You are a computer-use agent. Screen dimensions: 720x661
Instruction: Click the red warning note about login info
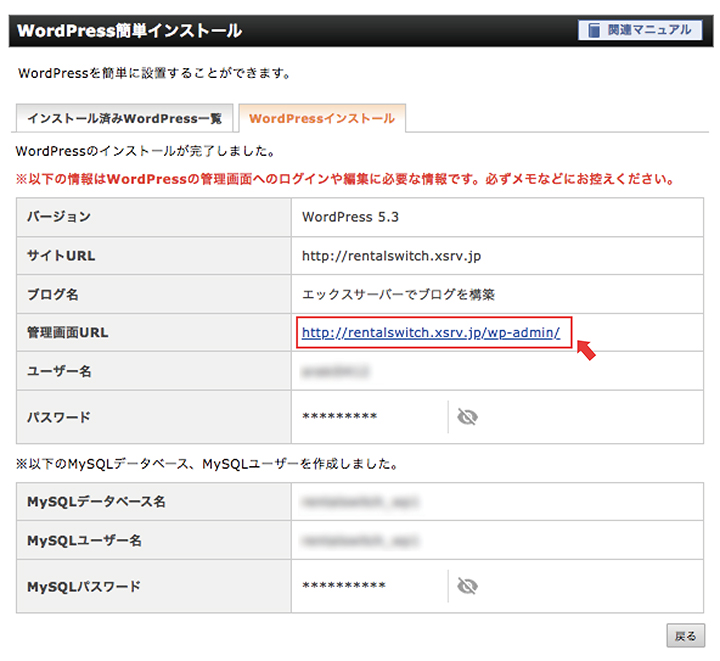[x=345, y=179]
